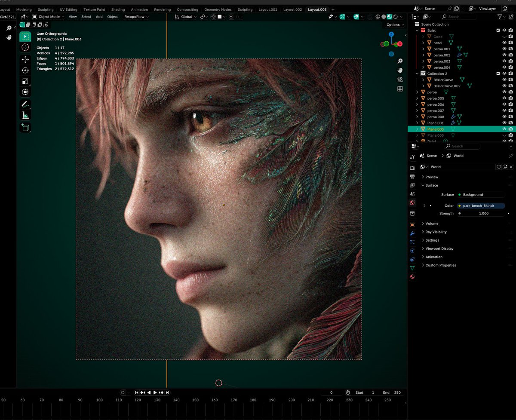The image size is (516, 420).
Task: Open the viewport Object menu
Action: click(112, 17)
